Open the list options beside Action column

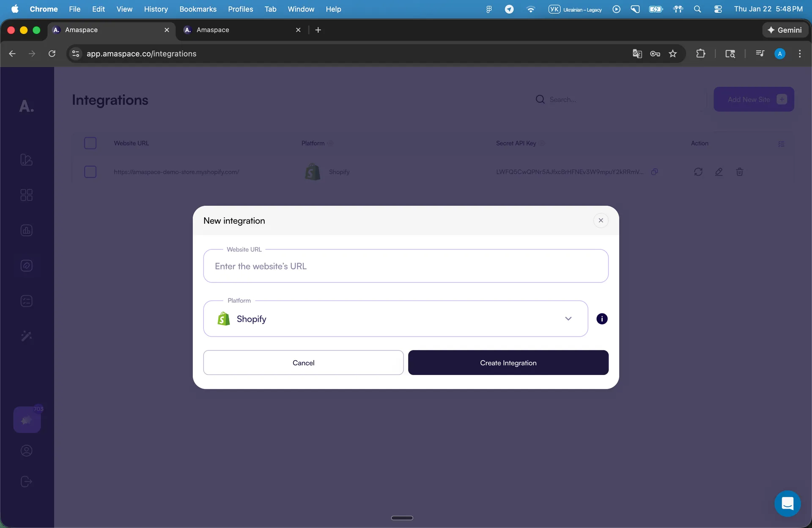point(781,144)
